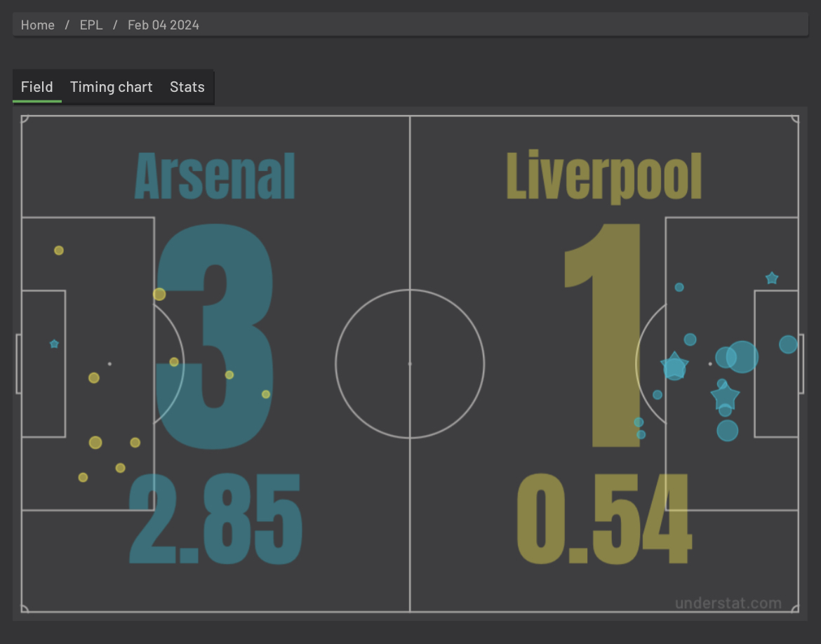The width and height of the screenshot is (821, 644).
Task: Select Arsenal goal star near top-right corner
Action: click(772, 278)
